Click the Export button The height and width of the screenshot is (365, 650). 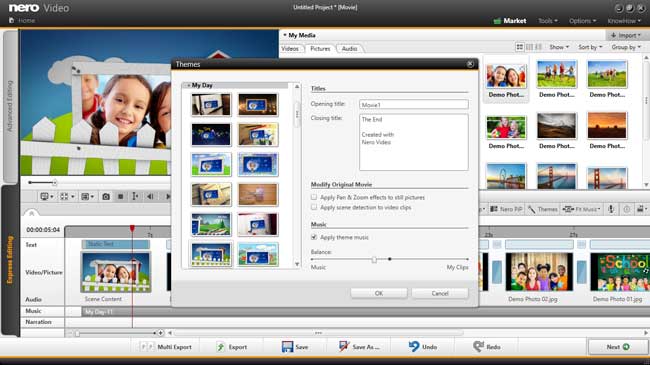pos(232,347)
